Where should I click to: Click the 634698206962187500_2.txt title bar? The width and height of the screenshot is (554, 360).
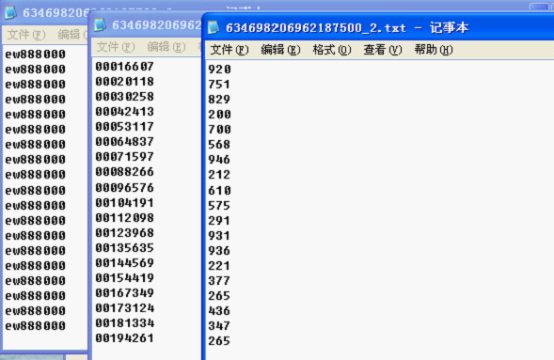tap(378, 28)
